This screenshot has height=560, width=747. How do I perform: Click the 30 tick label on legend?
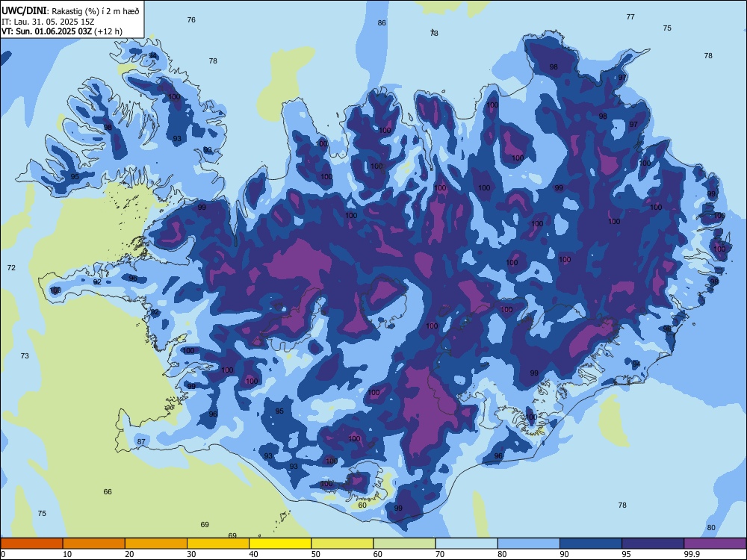[x=191, y=554]
